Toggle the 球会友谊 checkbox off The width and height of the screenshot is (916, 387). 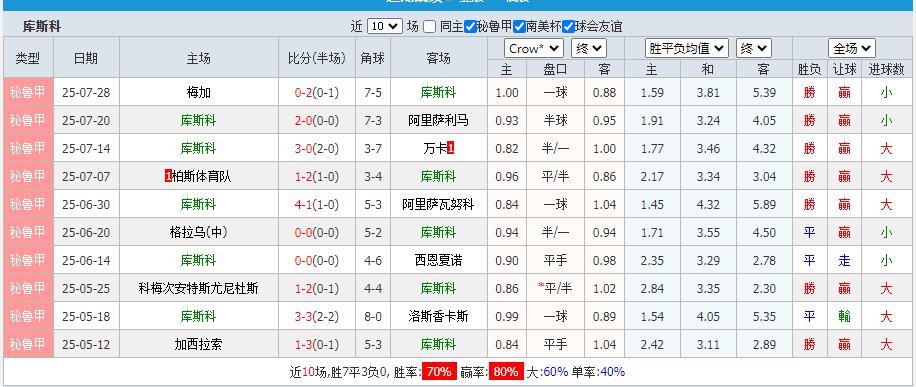[x=568, y=26]
